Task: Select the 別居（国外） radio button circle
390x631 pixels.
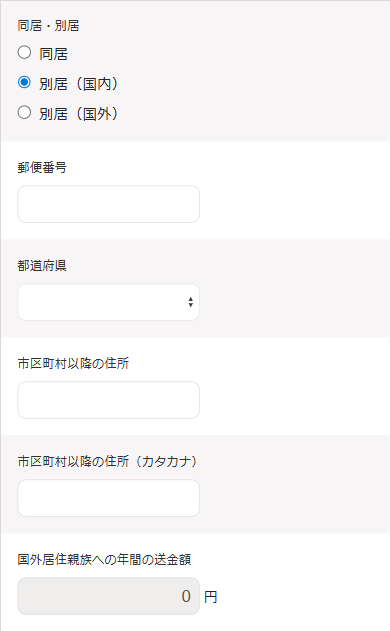Action: [x=24, y=112]
